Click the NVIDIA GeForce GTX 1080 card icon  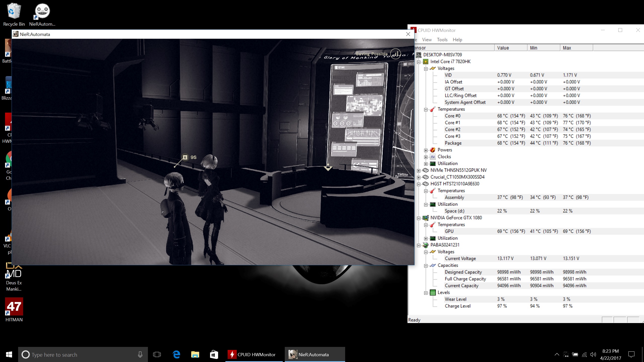coord(426,218)
